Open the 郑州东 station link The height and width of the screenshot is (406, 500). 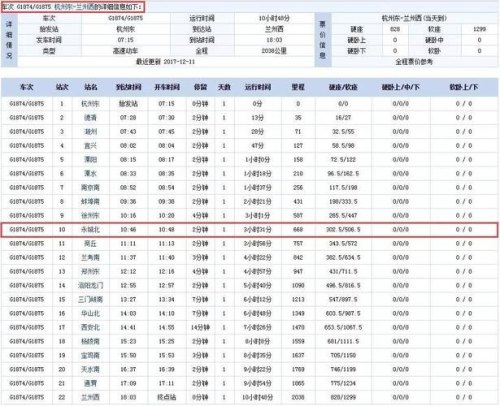(x=90, y=272)
